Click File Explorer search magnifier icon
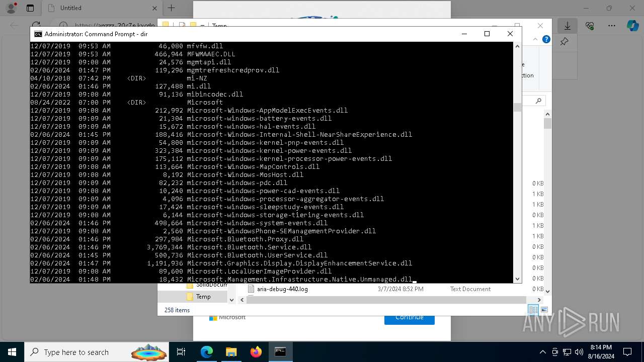 [538, 101]
